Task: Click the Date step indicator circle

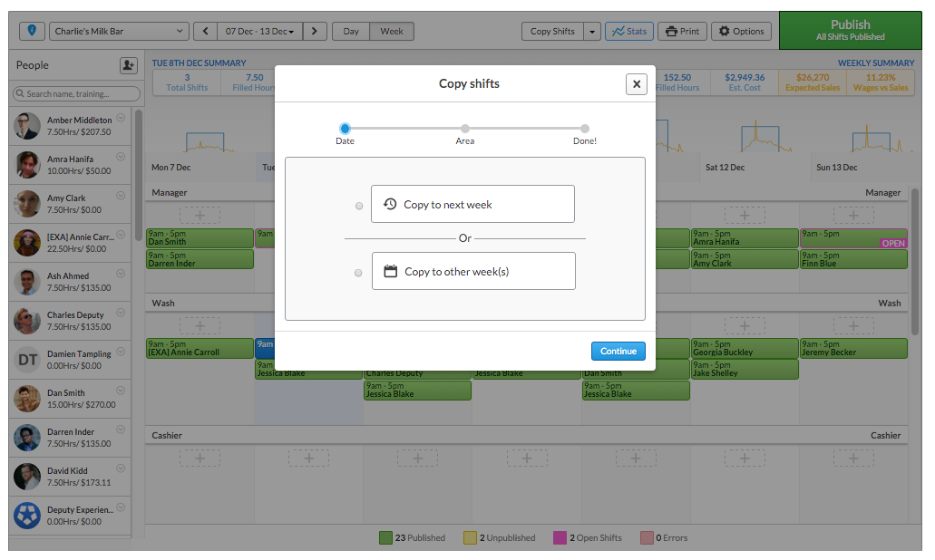Action: point(345,129)
